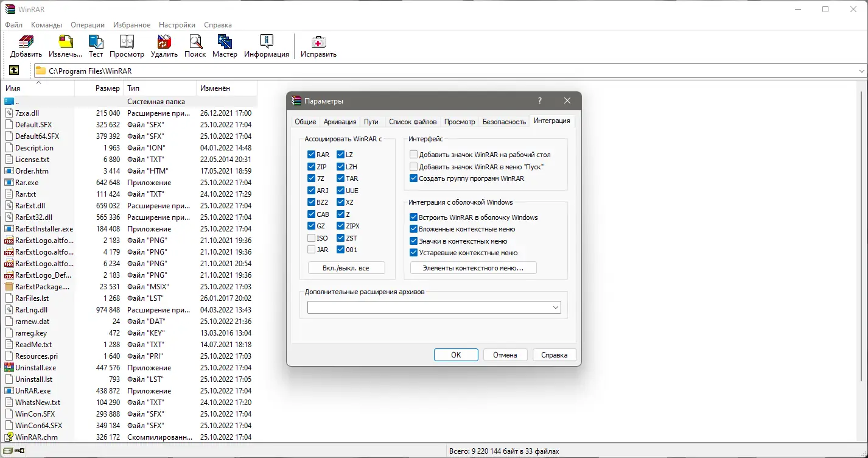Uncheck 'Встроить WinRAR в оболочку Windows'
Image resolution: width=868 pixels, height=458 pixels.
tap(414, 217)
